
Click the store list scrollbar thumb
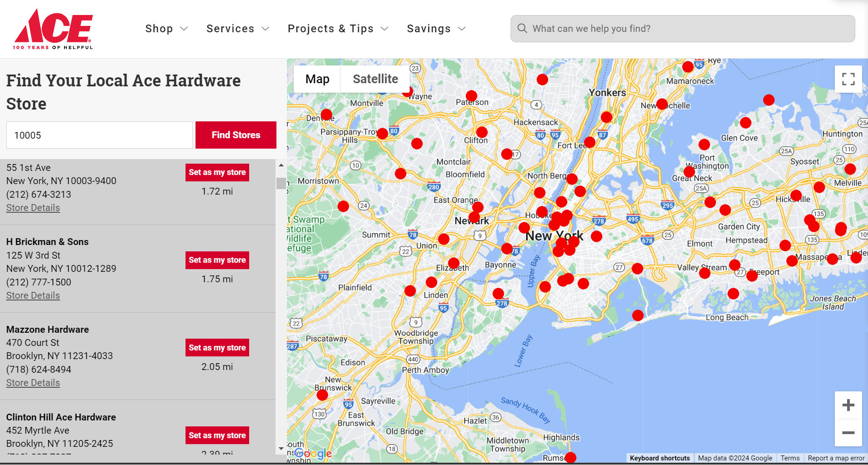point(281,183)
